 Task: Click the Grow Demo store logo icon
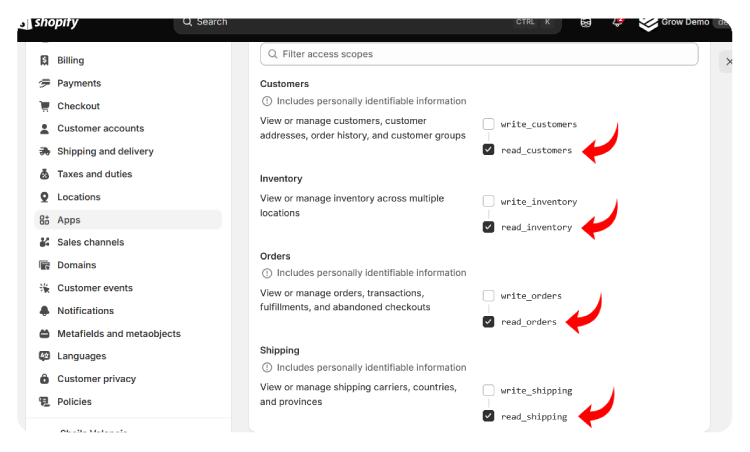click(x=648, y=23)
